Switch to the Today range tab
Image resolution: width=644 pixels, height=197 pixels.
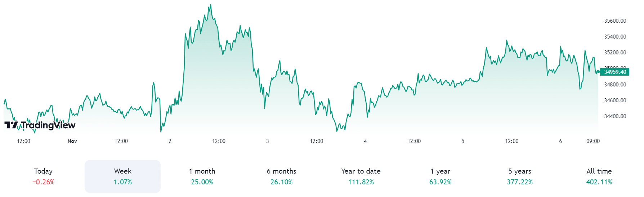coord(43,176)
